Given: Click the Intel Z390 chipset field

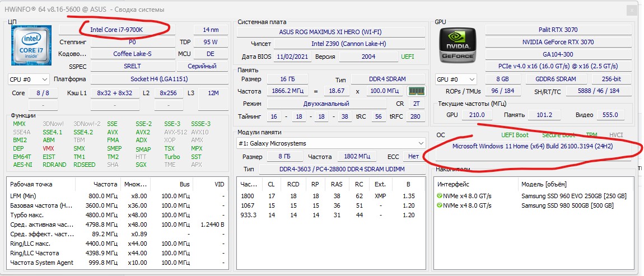Looking at the screenshot, I should 349,44.
